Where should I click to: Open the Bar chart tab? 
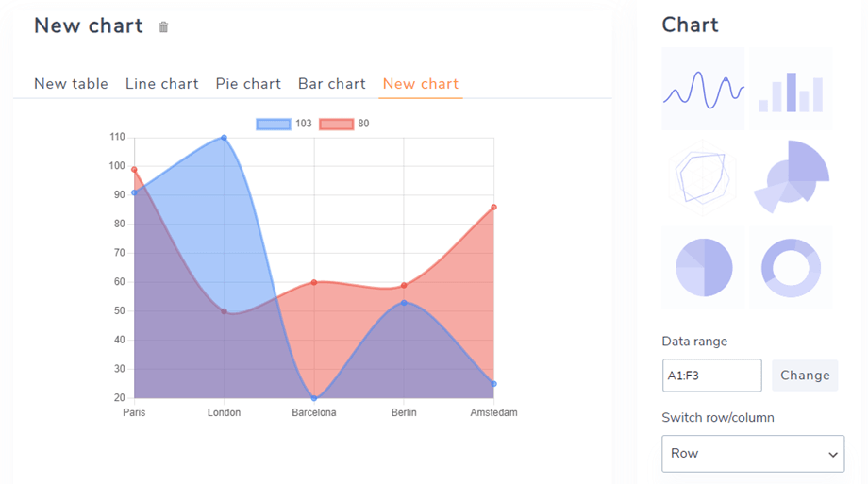point(332,84)
